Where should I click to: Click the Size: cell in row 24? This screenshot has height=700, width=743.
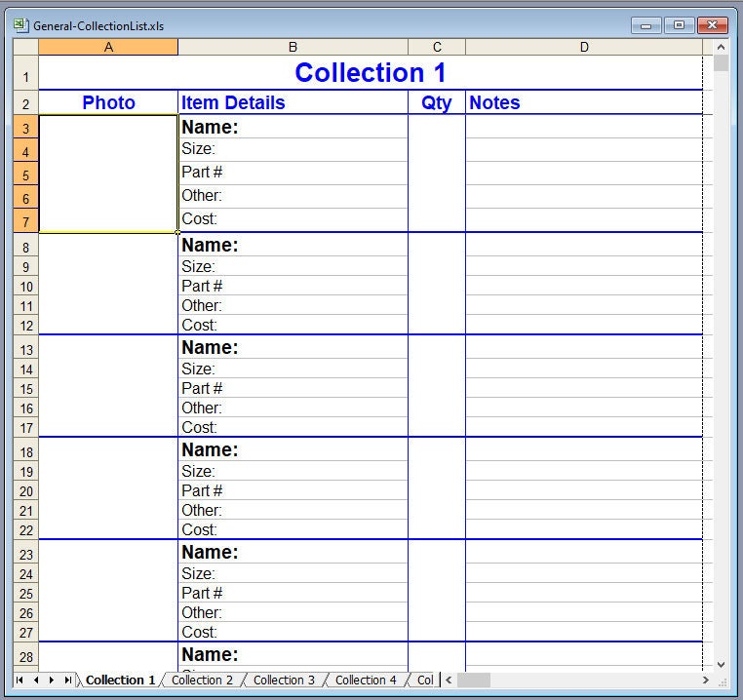click(293, 573)
